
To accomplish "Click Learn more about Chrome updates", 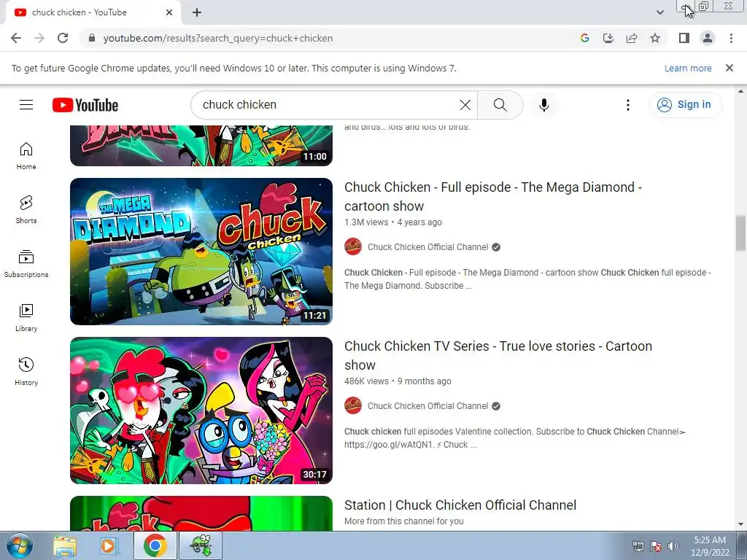I will (687, 68).
